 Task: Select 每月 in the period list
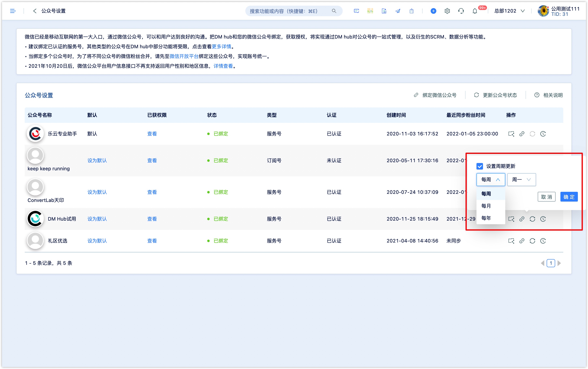[x=490, y=206]
